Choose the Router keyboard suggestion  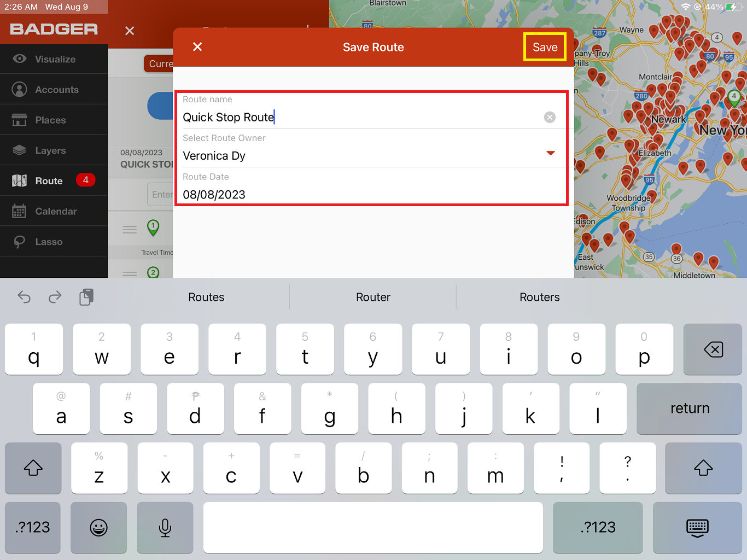pyautogui.click(x=373, y=297)
